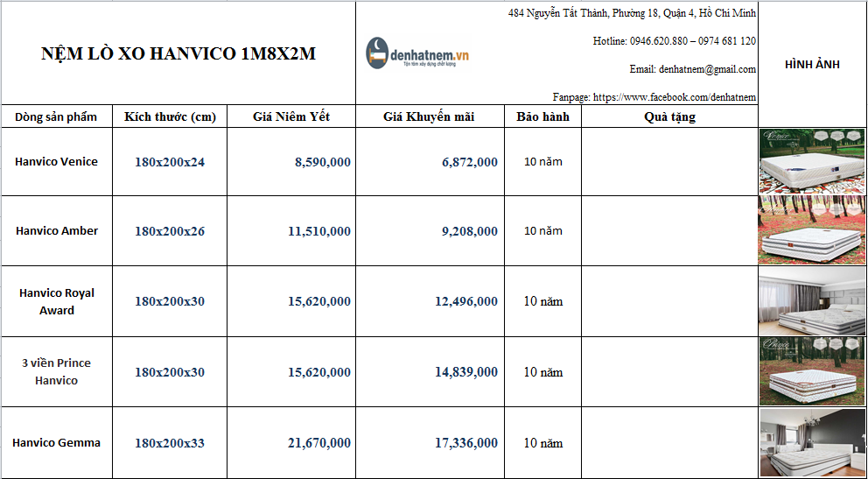This screenshot has height=479, width=868.
Task: Select the 9,208,000 promo price cell
Action: (x=430, y=231)
